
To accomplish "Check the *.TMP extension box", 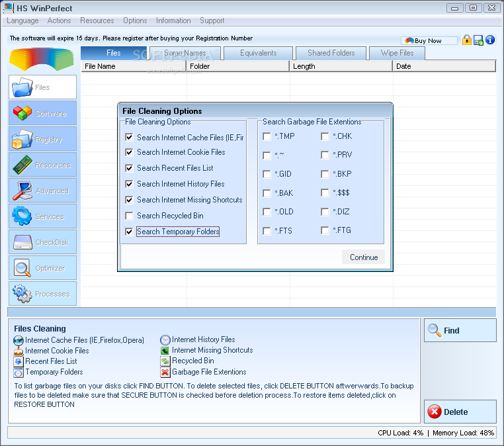I will [267, 136].
